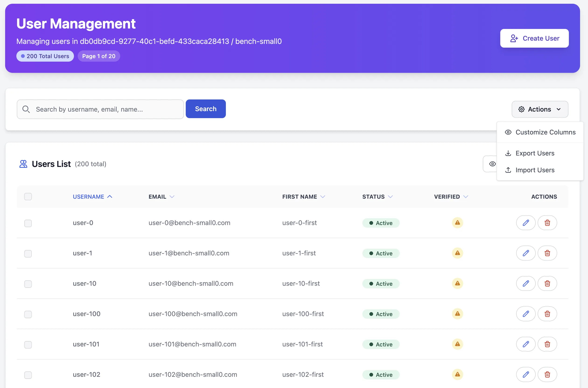The height and width of the screenshot is (388, 588).
Task: Click the delete trash icon for user-102
Action: [x=547, y=374]
